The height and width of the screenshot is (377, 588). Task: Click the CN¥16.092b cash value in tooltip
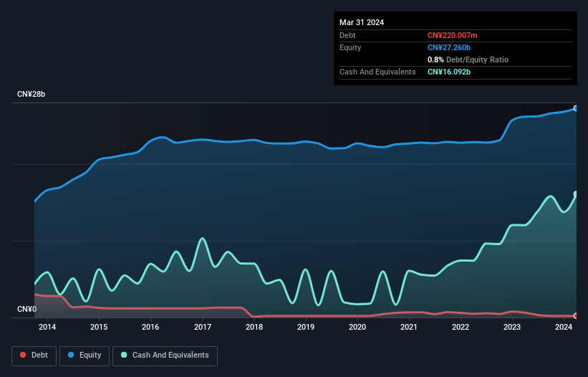449,72
